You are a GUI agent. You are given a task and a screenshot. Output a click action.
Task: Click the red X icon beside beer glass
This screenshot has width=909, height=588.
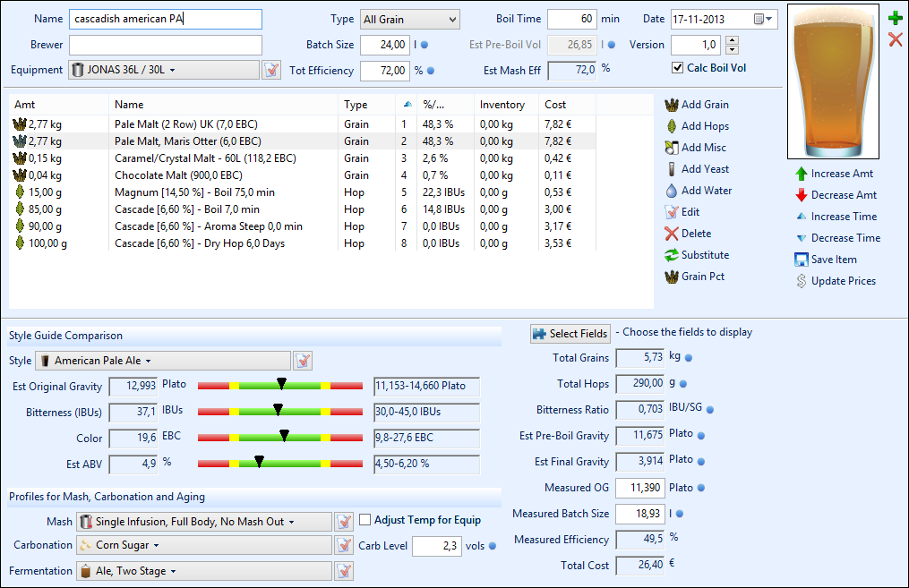coord(895,38)
